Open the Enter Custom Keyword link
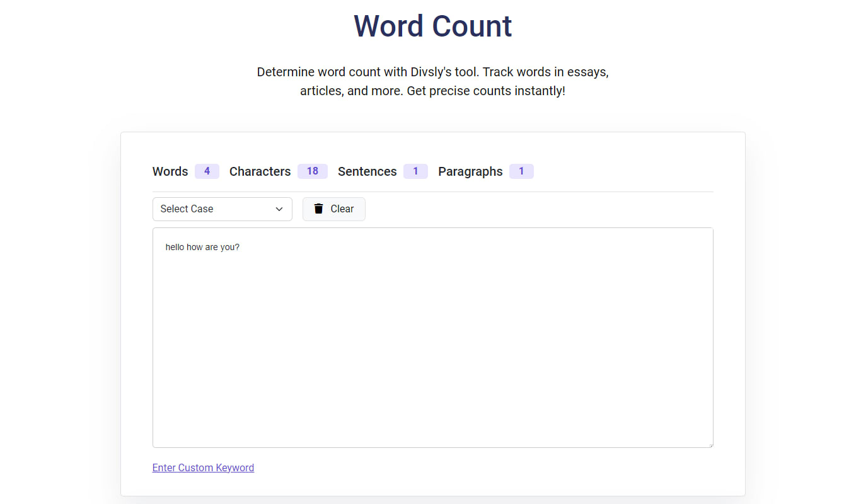 pos(203,467)
